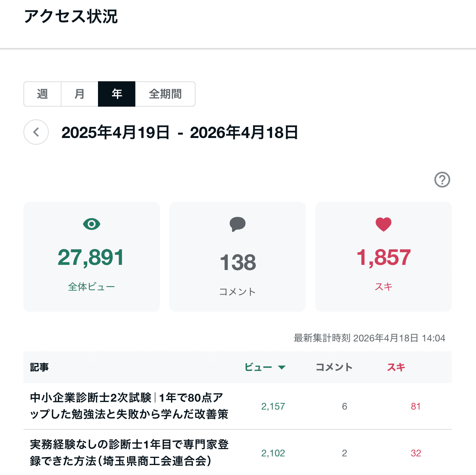Select the comment bubble icon above 138
Viewport: 476px width, 475px height.
(237, 224)
